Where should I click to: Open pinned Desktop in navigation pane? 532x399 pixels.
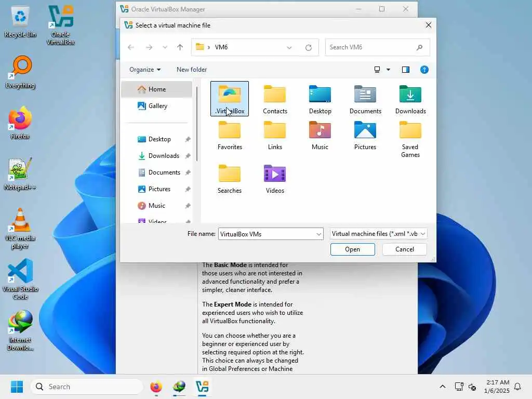(157, 139)
